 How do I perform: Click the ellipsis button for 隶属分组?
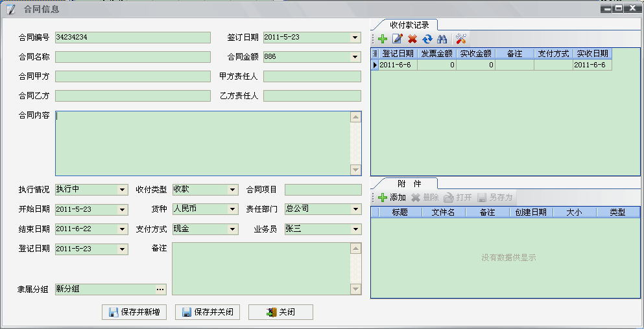161,289
